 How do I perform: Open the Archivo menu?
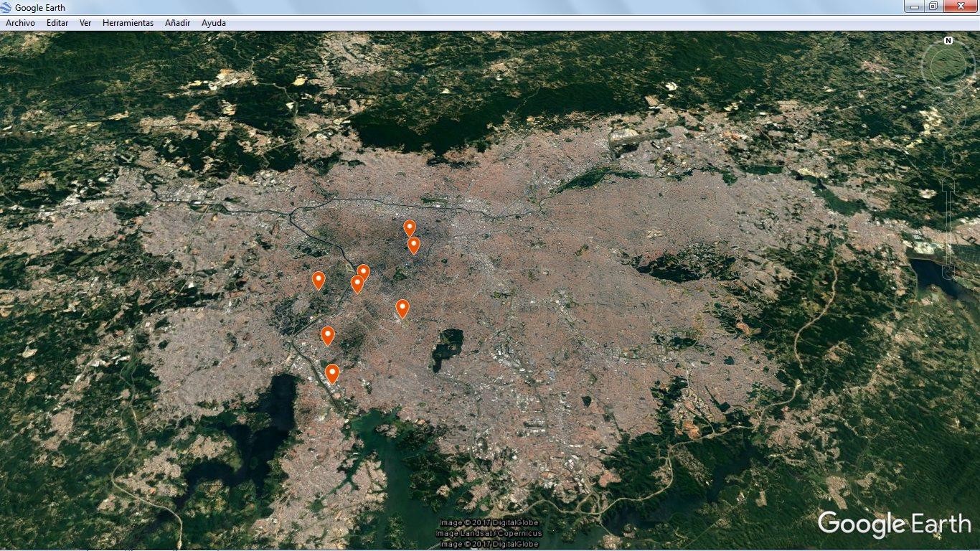coord(20,23)
